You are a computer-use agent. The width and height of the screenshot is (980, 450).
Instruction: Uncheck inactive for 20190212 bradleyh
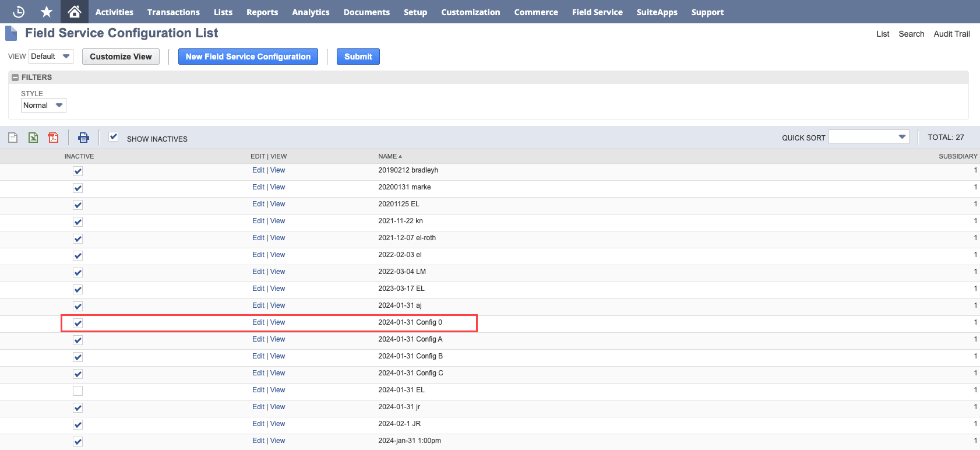click(x=77, y=171)
